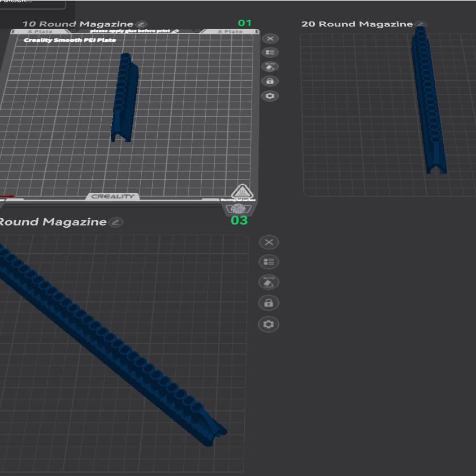Lock plate 03 with the padlock icon
Image resolution: width=476 pixels, height=476 pixels.
[269, 303]
